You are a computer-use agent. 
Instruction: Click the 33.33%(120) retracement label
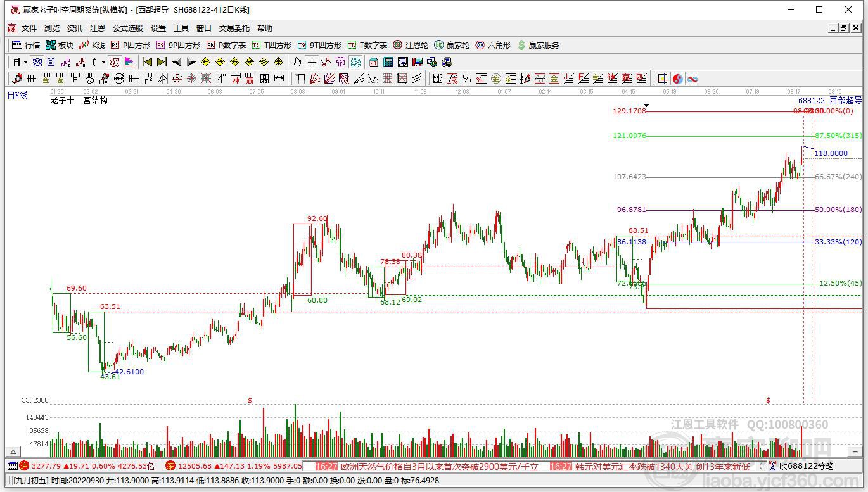point(838,242)
